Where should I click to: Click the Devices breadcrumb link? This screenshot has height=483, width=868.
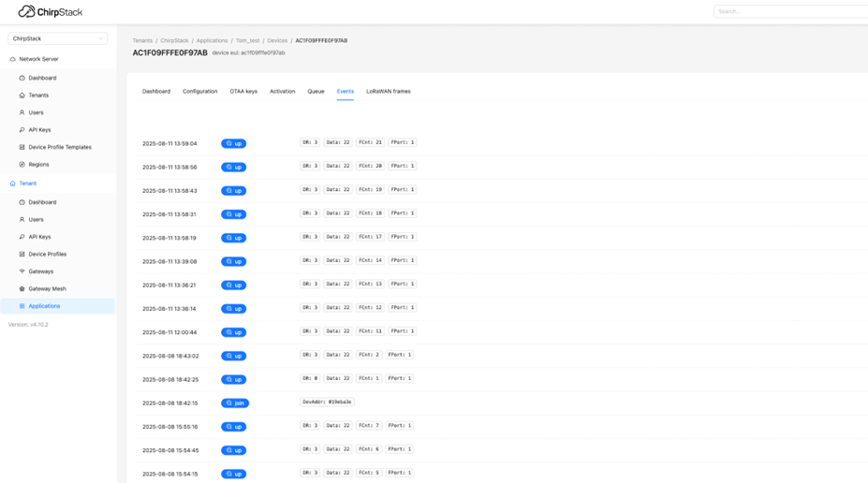[x=277, y=41]
